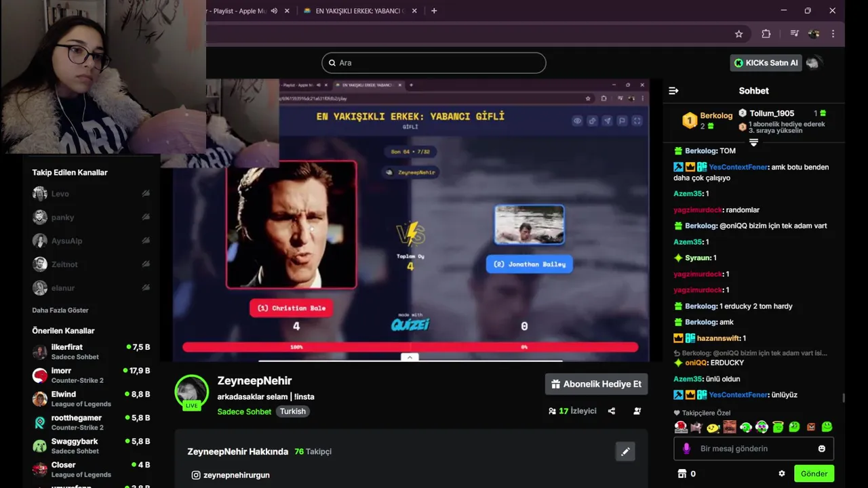Open Elwind recommended channel avatar
This screenshot has width=868, height=488.
(40, 399)
